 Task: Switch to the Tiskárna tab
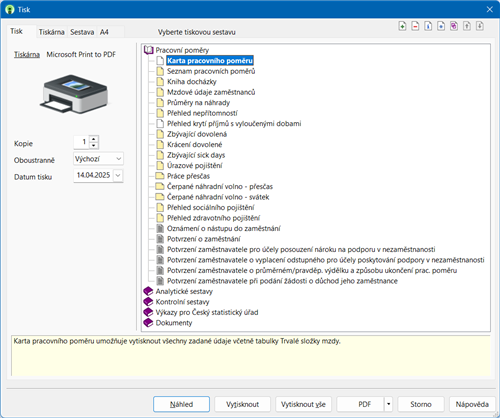[x=51, y=32]
